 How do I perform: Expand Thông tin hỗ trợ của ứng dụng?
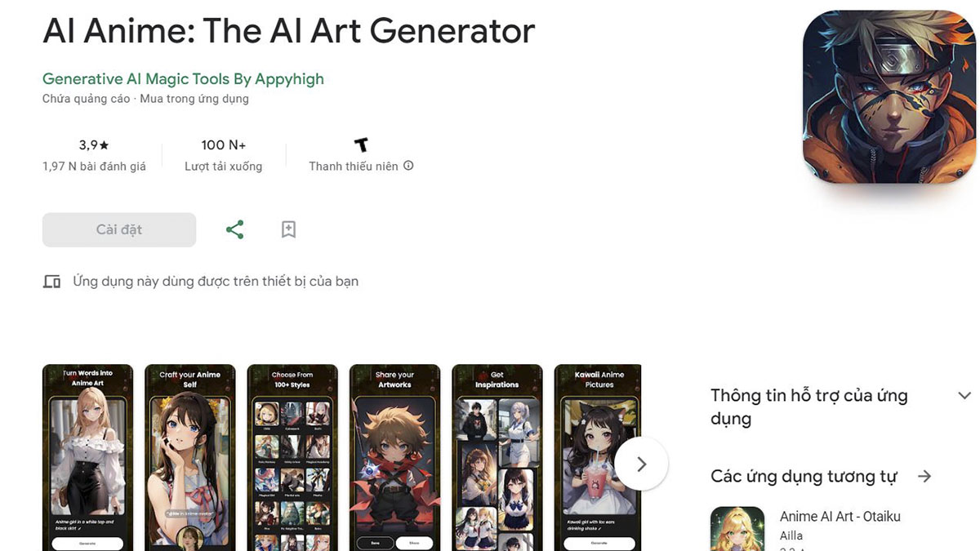pos(964,396)
